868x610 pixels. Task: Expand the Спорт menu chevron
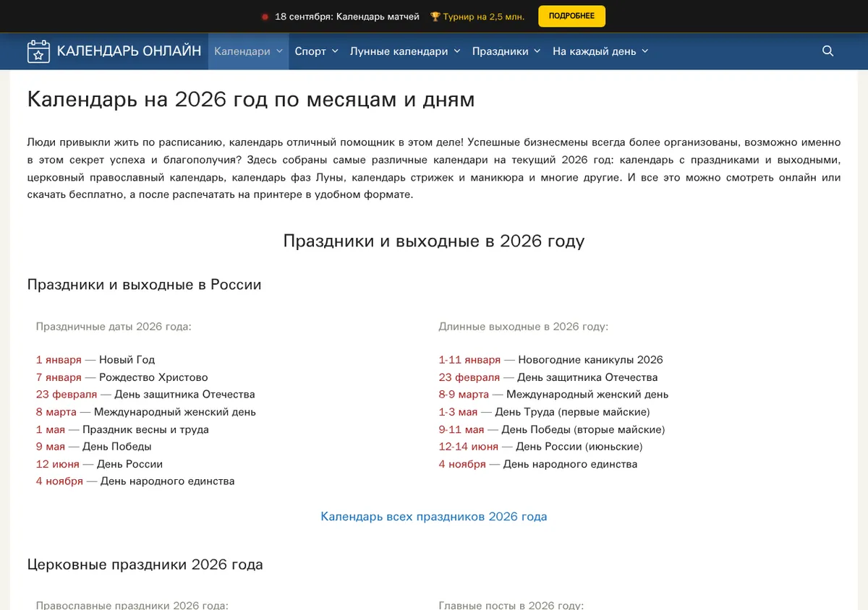pyautogui.click(x=334, y=51)
